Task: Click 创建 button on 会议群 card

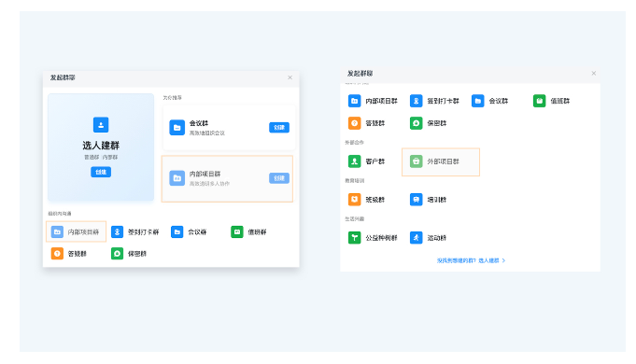Action: coord(279,127)
